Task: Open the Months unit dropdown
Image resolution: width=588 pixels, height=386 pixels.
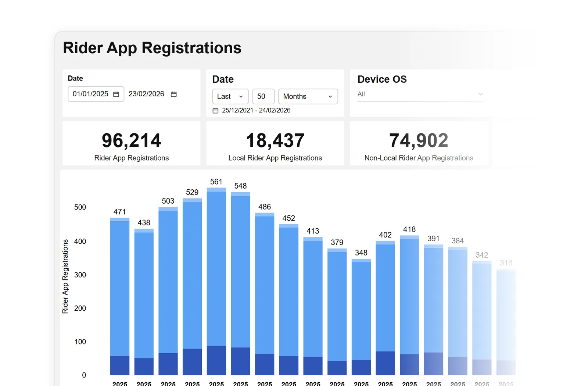Action: 308,96
